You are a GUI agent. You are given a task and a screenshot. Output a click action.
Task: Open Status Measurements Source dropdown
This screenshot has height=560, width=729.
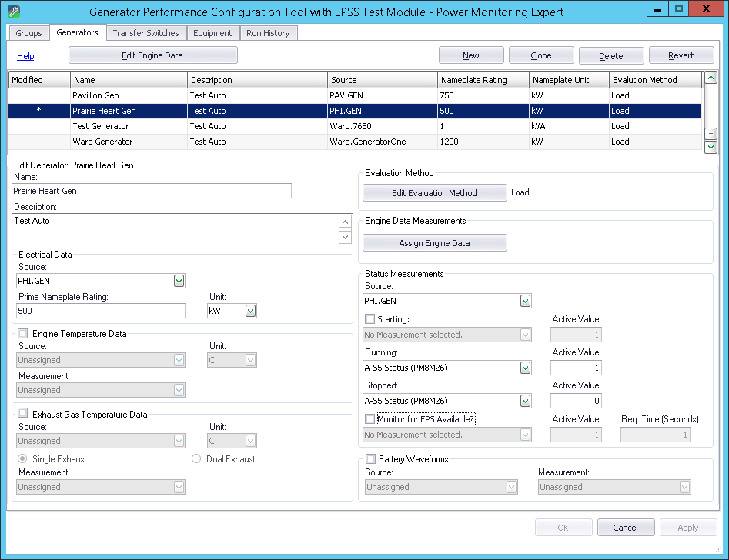[x=525, y=301]
